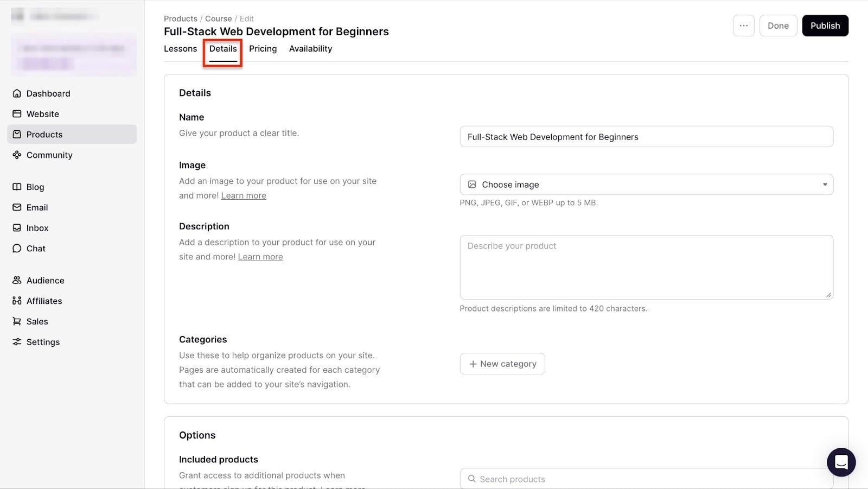Open Email envelope icon
This screenshot has height=489, width=868.
tap(17, 207)
